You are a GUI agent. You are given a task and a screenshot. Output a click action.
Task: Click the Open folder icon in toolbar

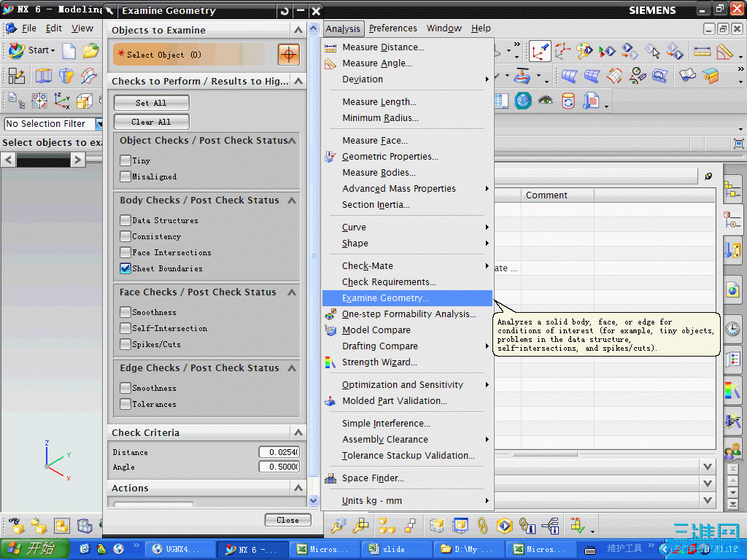pyautogui.click(x=90, y=50)
